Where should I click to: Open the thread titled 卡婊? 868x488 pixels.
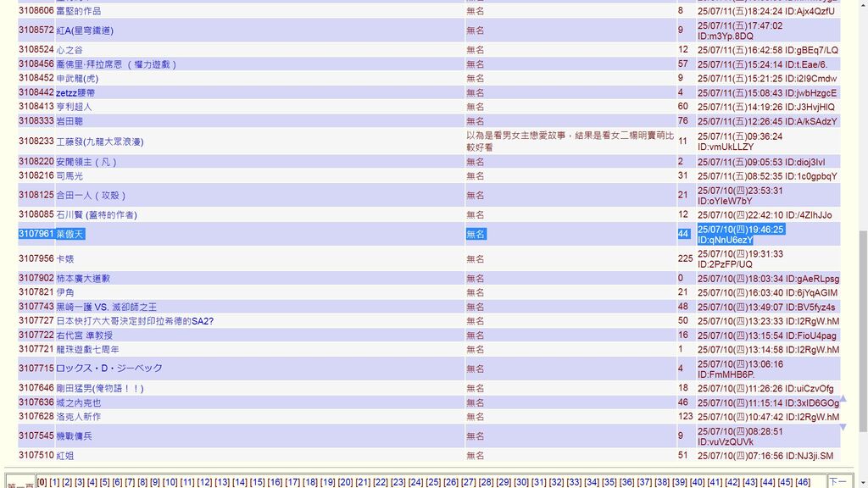click(x=64, y=259)
